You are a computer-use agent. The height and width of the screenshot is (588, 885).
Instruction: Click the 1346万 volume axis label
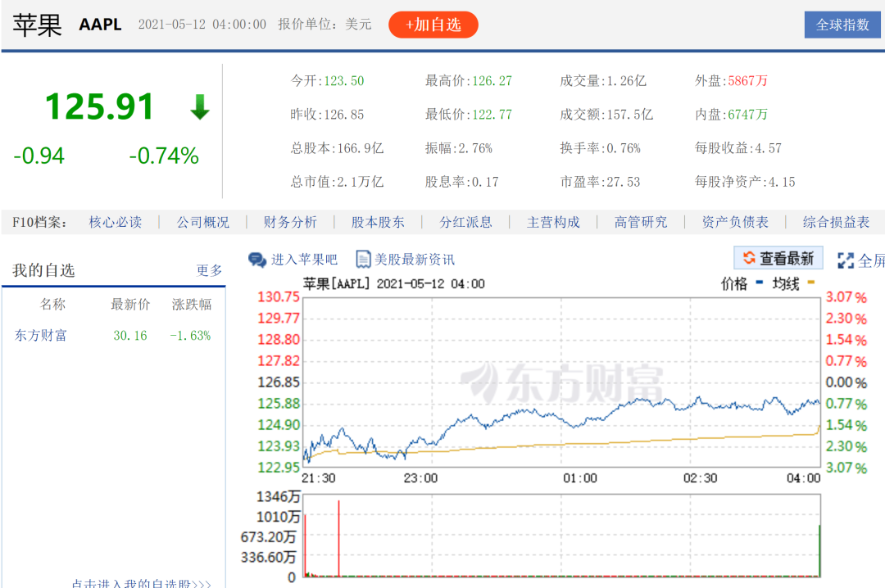tap(279, 496)
